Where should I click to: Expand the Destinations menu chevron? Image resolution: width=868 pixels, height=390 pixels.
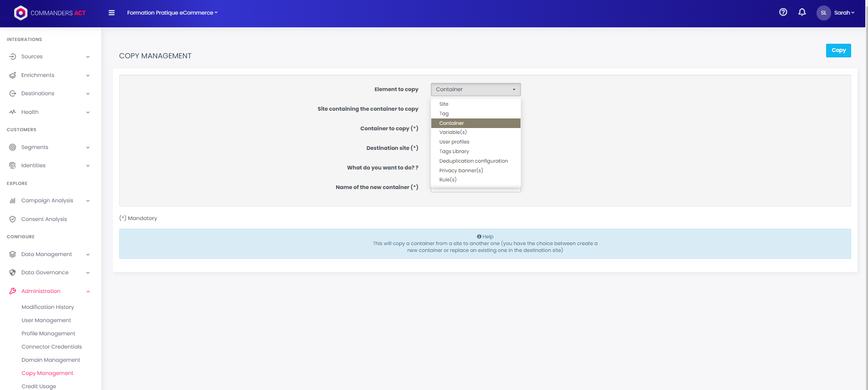(88, 94)
